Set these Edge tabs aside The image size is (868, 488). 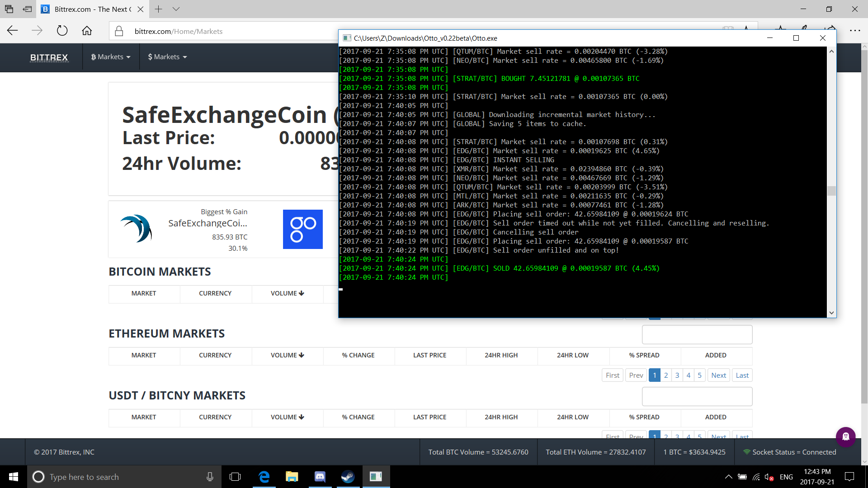coord(27,9)
